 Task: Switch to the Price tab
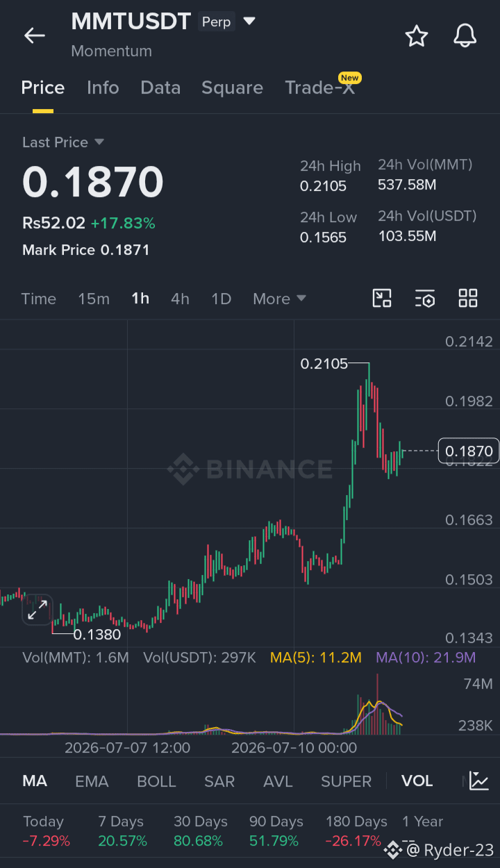point(43,87)
